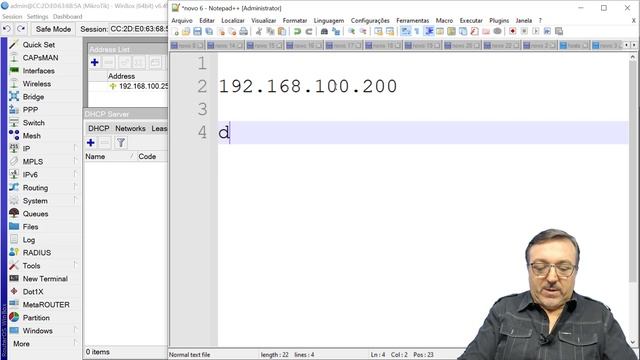Screen dimensions: 640x360
Task: Open the Linguagem menu
Action: point(329,20)
